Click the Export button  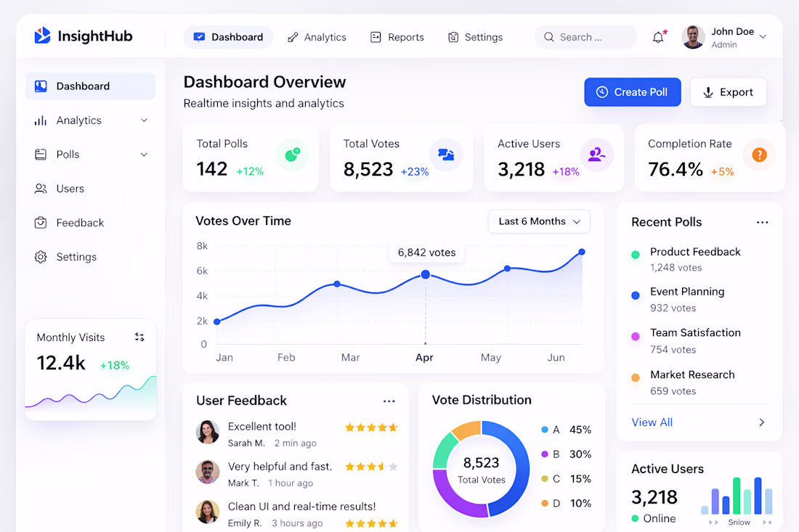coord(728,92)
